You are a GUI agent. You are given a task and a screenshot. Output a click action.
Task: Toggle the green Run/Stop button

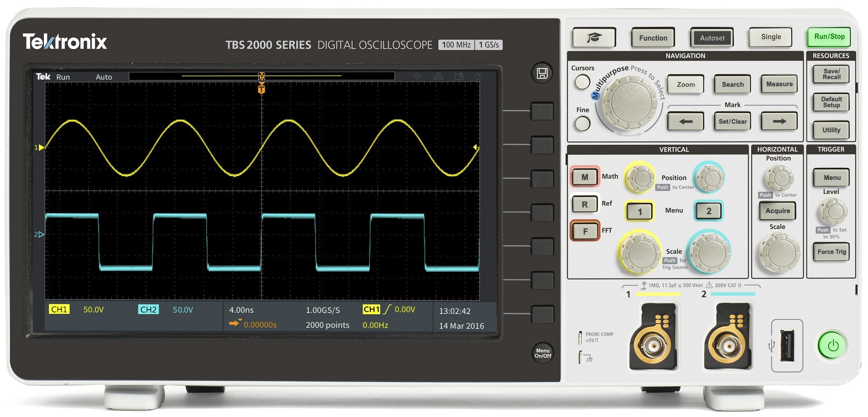(x=829, y=37)
